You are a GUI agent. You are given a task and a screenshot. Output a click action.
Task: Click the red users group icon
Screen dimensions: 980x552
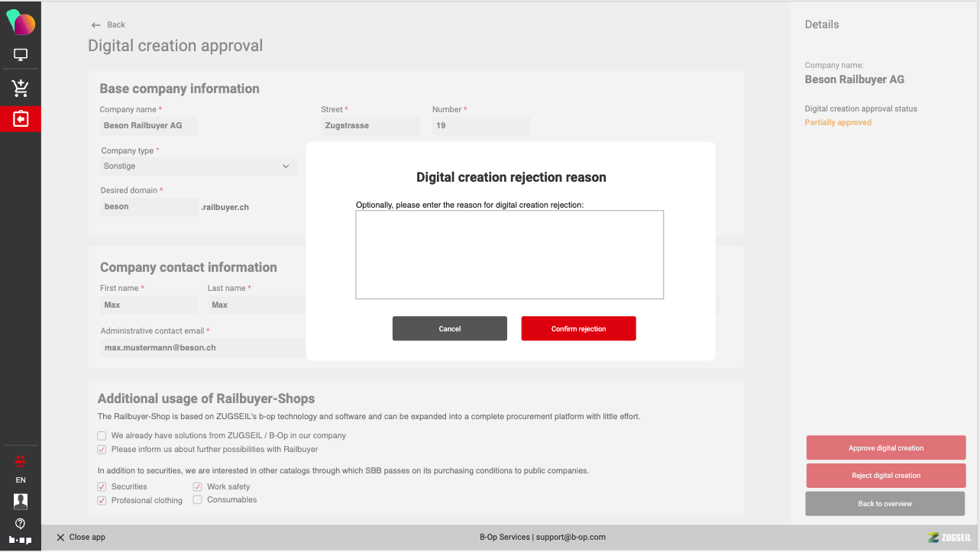click(x=21, y=460)
